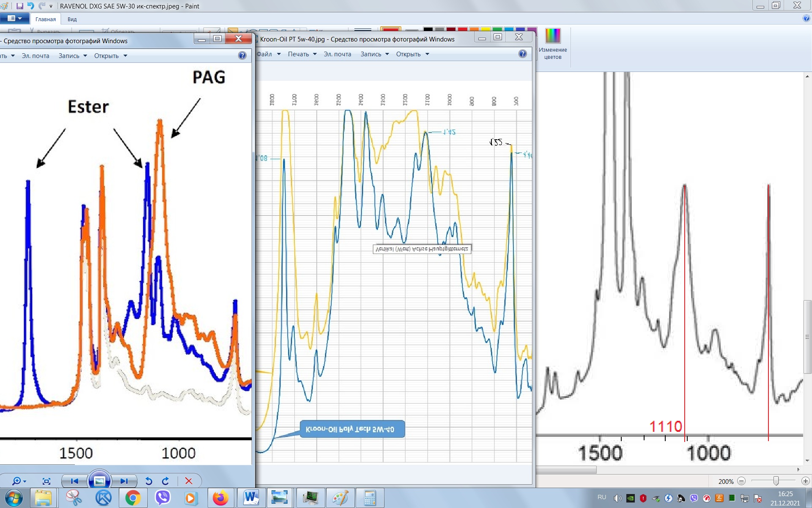Screen dimensions: 812x508
Task: Select yellow color swatch in Paint palette
Action: click(x=485, y=30)
